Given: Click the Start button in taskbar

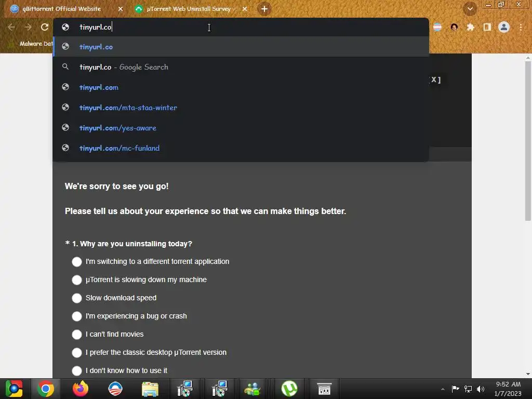Looking at the screenshot, I should 14,389.
